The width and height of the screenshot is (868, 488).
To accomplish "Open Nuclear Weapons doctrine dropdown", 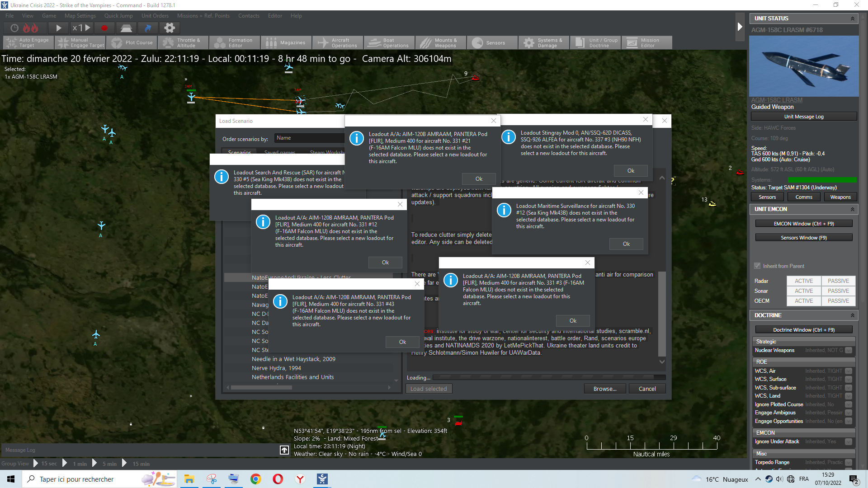I will click(x=849, y=350).
